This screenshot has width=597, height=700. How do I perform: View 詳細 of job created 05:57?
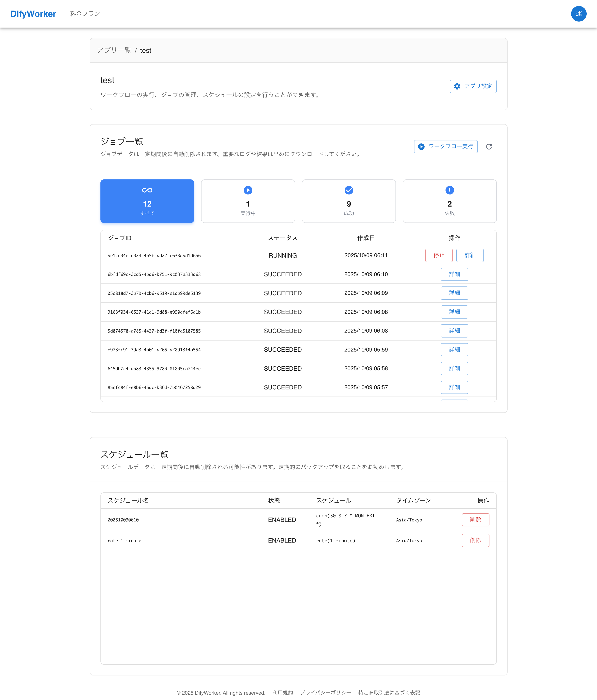click(x=454, y=387)
